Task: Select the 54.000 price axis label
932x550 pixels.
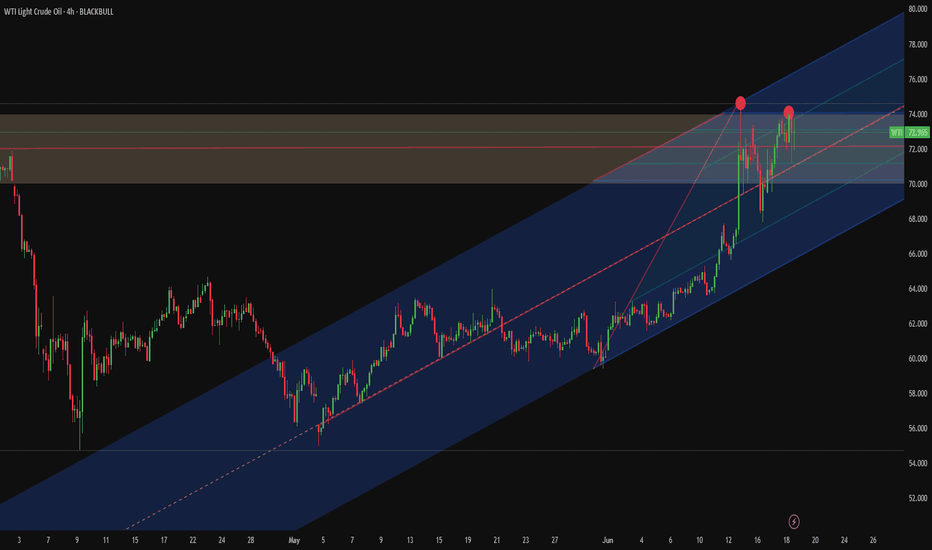Action: pos(918,463)
